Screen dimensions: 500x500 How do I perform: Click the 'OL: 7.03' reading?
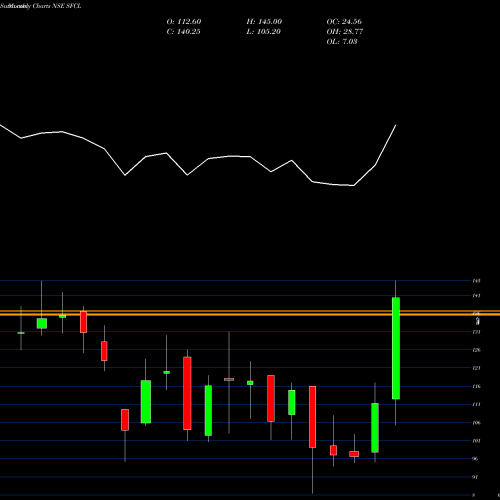pos(342,42)
